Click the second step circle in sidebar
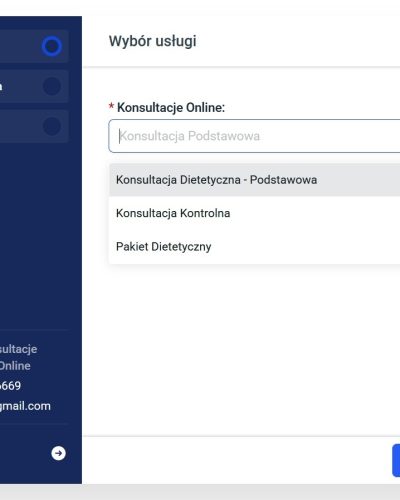Image resolution: width=400 pixels, height=500 pixels. pyautogui.click(x=52, y=86)
